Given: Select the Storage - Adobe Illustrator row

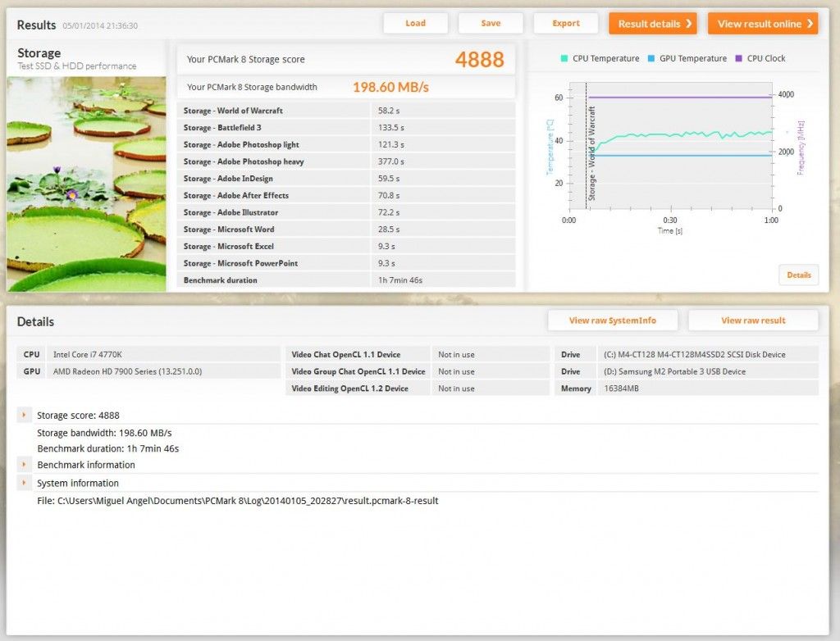Looking at the screenshot, I should click(x=346, y=212).
